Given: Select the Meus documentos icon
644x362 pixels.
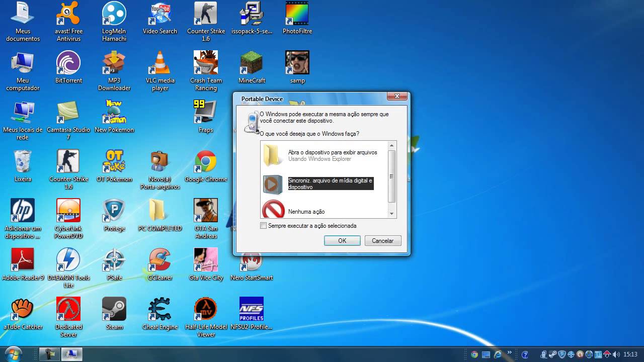Looking at the screenshot, I should [23, 22].
